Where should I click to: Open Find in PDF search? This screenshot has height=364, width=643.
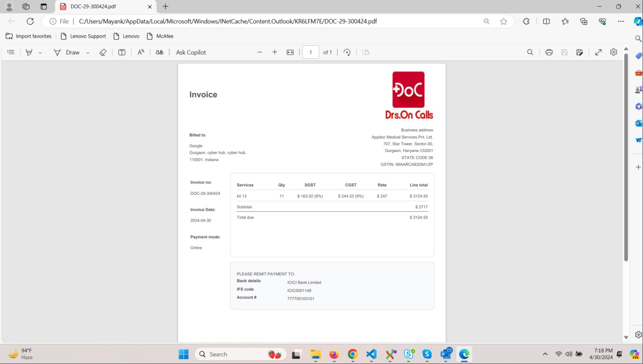(530, 52)
